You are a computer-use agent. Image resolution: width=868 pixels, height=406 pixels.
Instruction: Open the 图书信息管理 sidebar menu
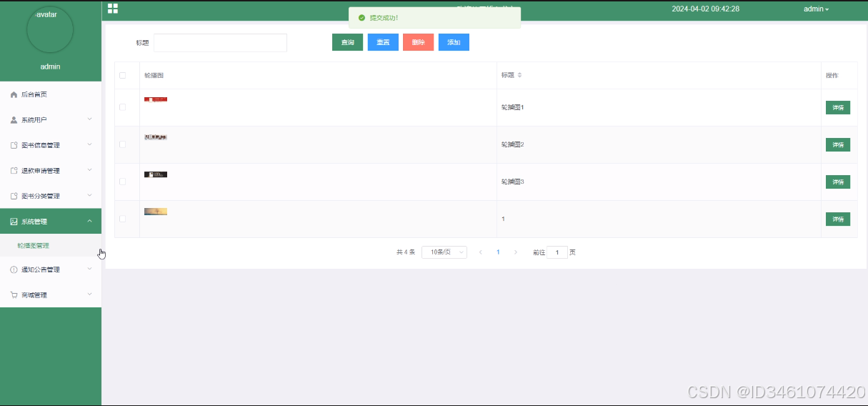[x=51, y=145]
